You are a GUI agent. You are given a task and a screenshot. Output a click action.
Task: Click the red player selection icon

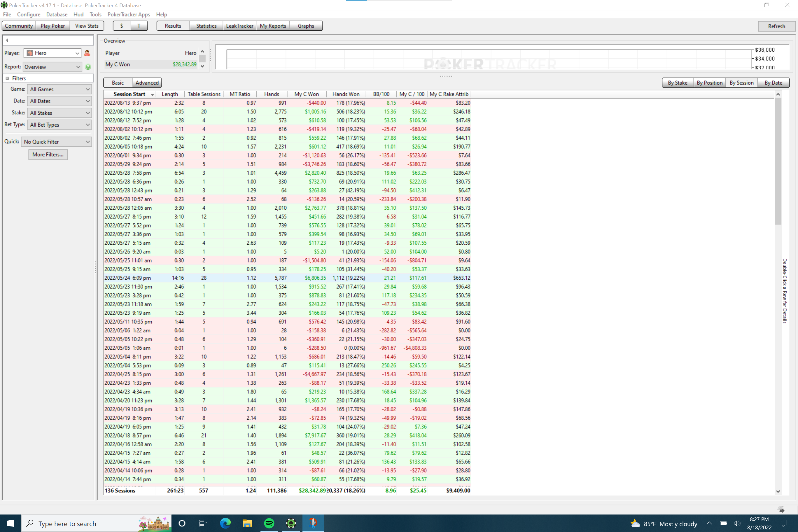tap(87, 53)
